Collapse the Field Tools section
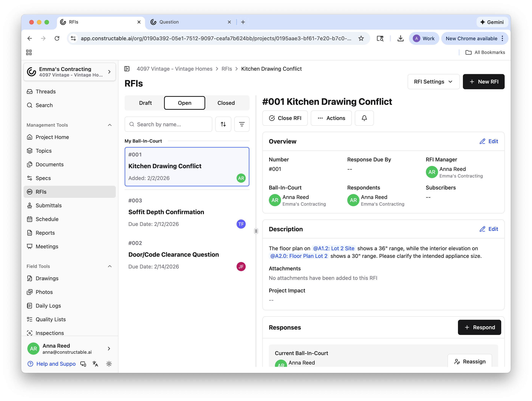 tap(110, 266)
